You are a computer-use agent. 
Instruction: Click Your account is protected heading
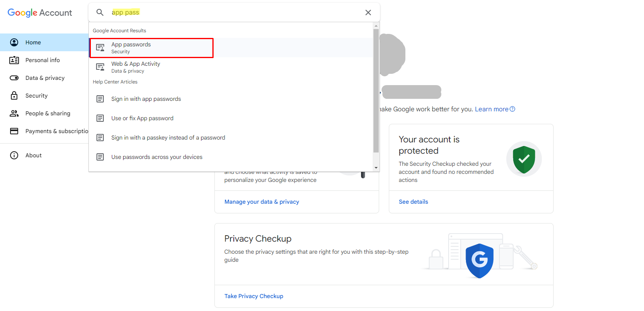pos(429,145)
